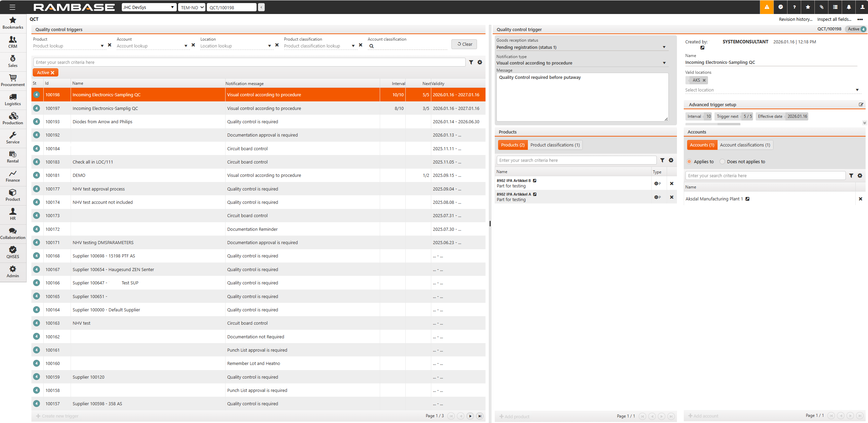This screenshot has width=868, height=423.
Task: Click the Clear filters button
Action: click(464, 44)
